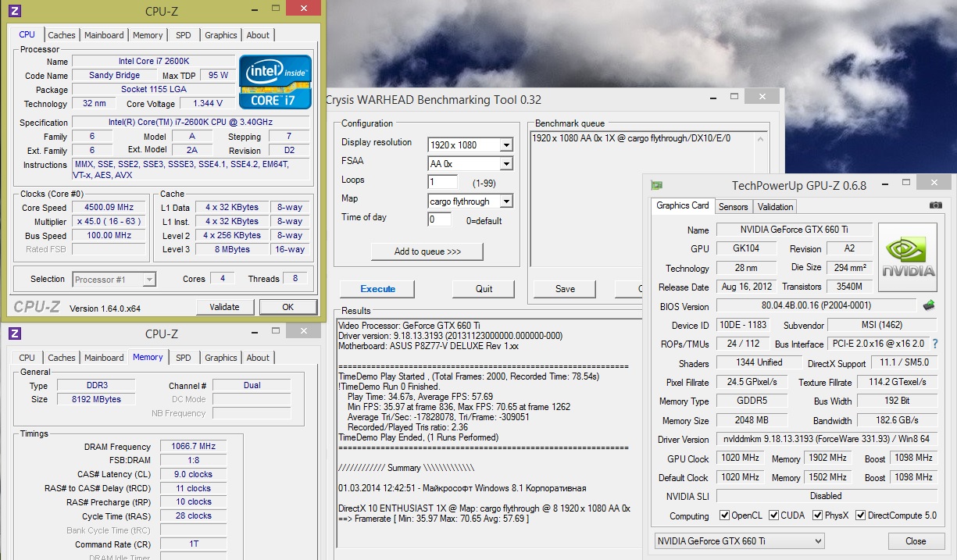Toggle the PhysX checkbox
The image size is (957, 560).
pos(818,515)
